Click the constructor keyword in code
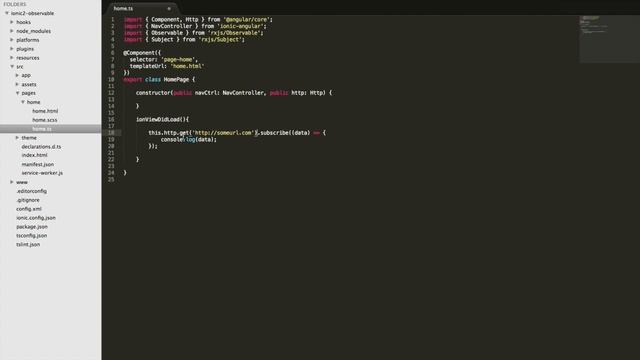This screenshot has width=640, height=360. [153, 93]
